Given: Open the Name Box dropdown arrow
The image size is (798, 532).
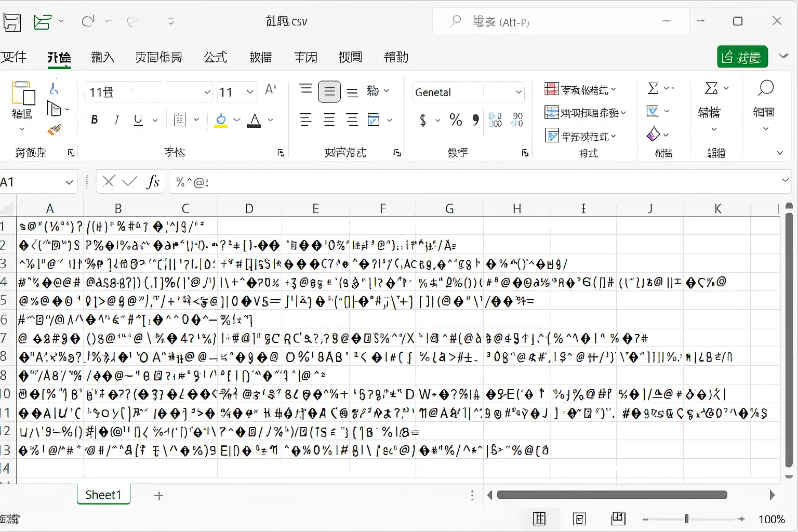Looking at the screenshot, I should tap(69, 182).
